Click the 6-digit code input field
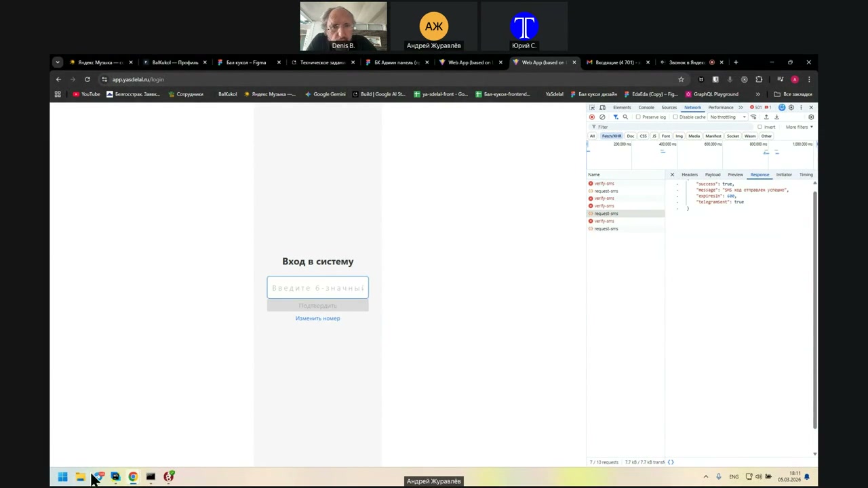Image resolution: width=868 pixels, height=488 pixels. (317, 288)
